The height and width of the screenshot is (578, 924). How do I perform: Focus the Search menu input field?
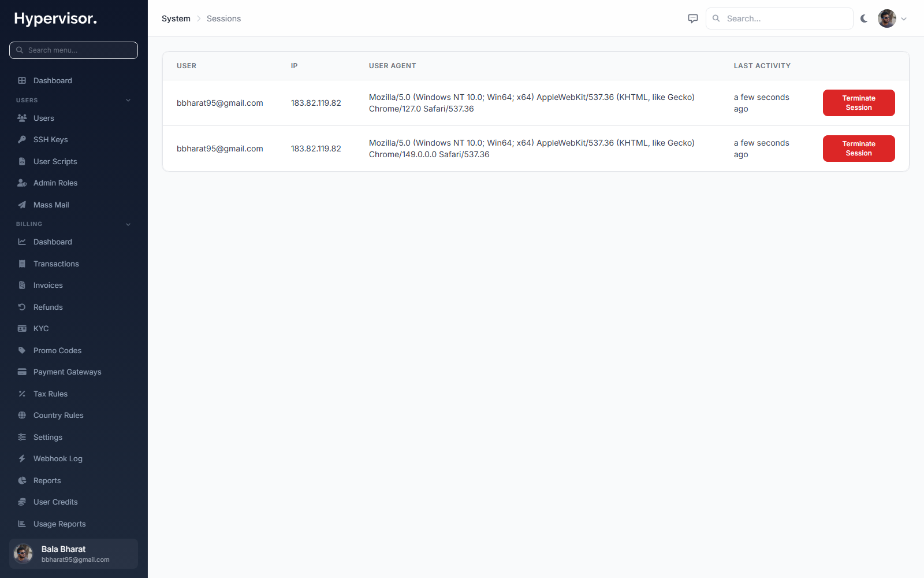74,50
